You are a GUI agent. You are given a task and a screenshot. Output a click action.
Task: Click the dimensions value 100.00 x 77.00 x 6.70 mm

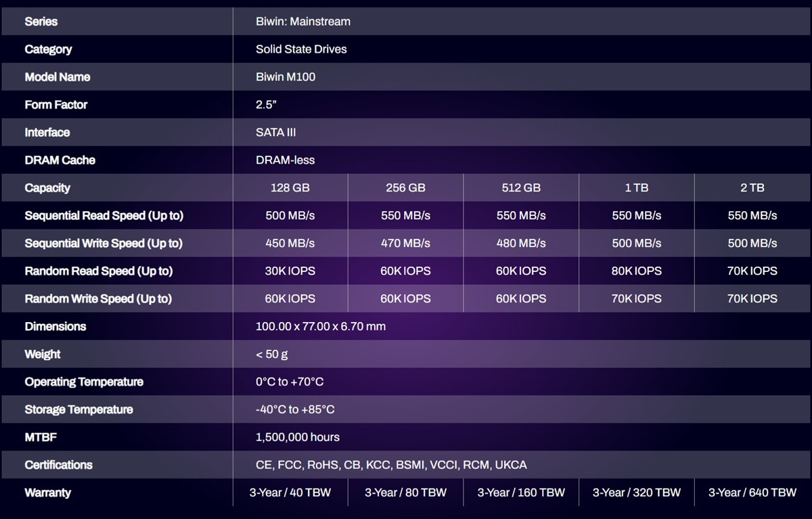320,327
